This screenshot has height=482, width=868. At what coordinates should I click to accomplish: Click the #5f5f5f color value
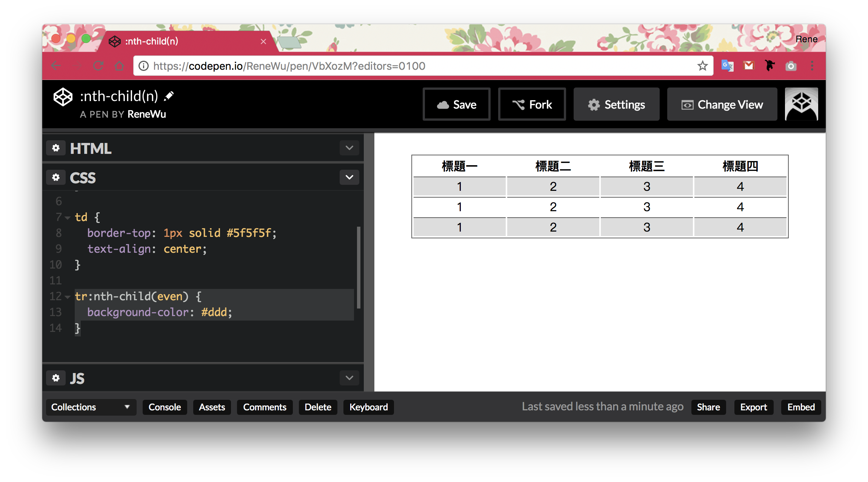(249, 233)
